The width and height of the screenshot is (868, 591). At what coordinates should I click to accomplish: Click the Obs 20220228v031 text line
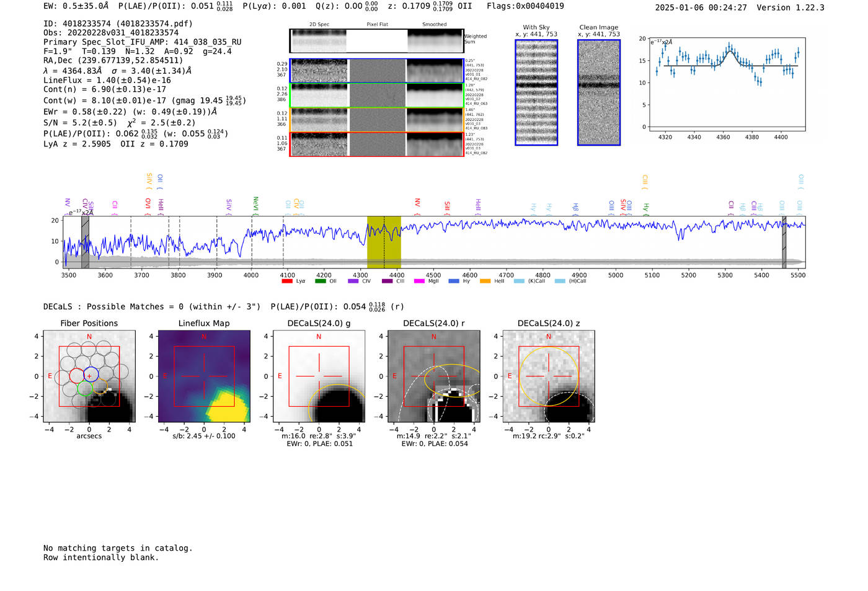(111, 33)
